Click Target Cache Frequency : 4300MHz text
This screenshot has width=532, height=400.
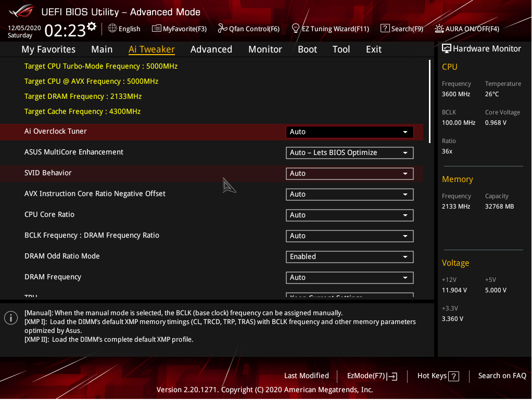click(x=82, y=111)
